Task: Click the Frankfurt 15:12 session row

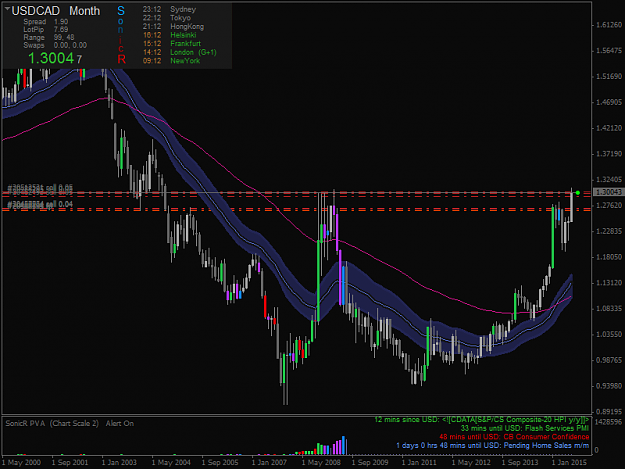Action: 172,44
